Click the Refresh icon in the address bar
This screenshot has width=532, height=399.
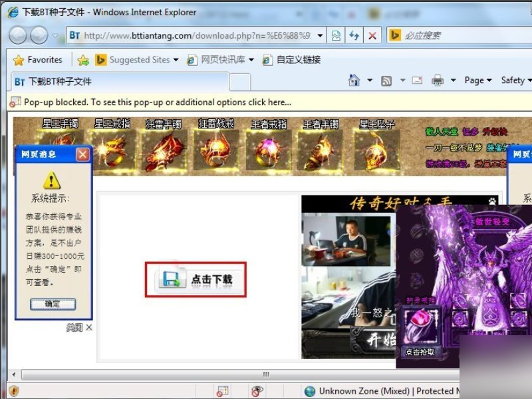(354, 36)
